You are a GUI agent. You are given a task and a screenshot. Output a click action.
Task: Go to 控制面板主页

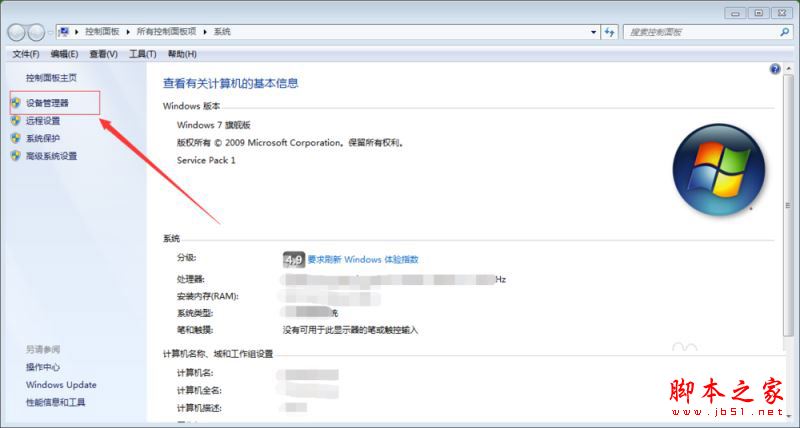click(51, 78)
